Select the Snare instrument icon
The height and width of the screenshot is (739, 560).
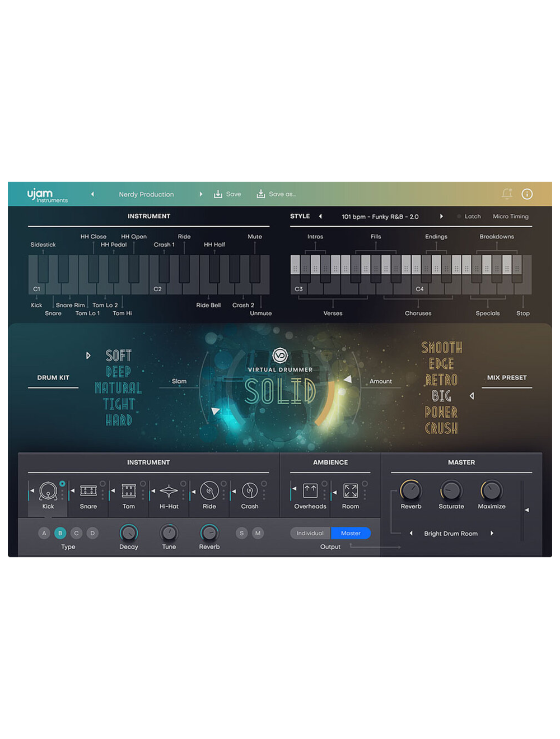tap(88, 492)
